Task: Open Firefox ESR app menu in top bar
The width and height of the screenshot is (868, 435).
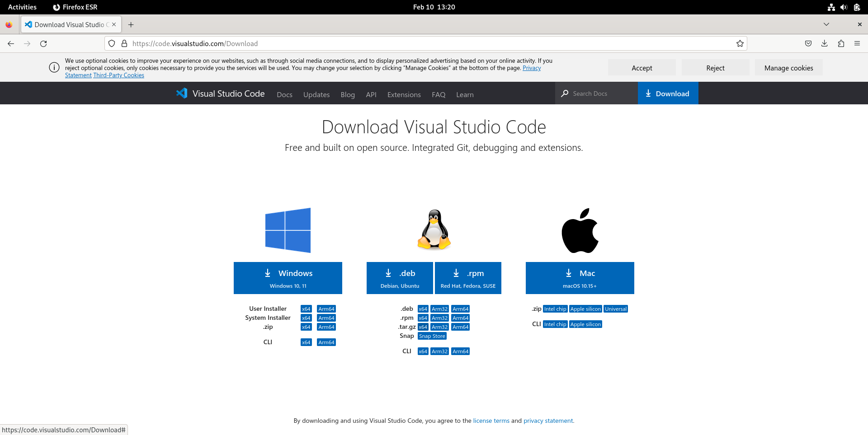Action: pyautogui.click(x=75, y=7)
